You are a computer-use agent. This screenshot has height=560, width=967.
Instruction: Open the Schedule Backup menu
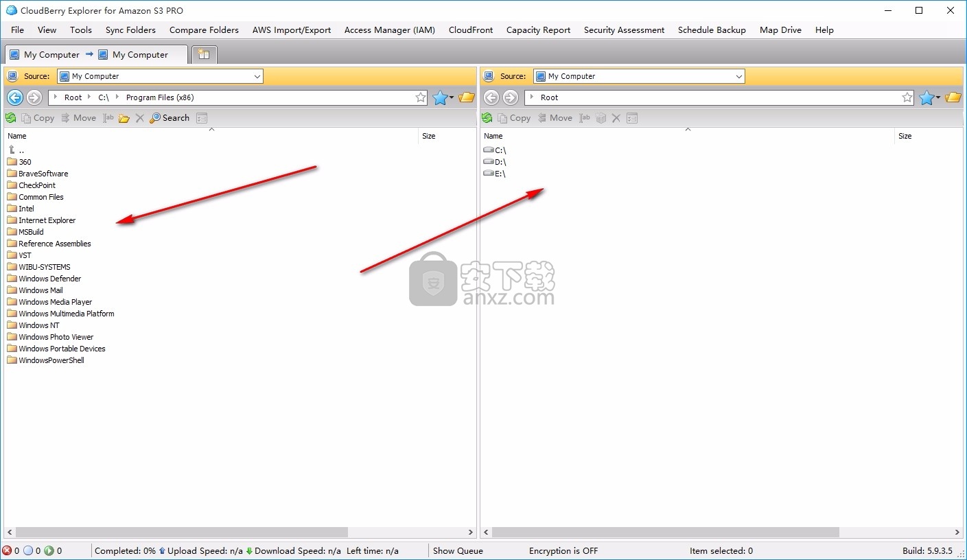click(x=712, y=30)
